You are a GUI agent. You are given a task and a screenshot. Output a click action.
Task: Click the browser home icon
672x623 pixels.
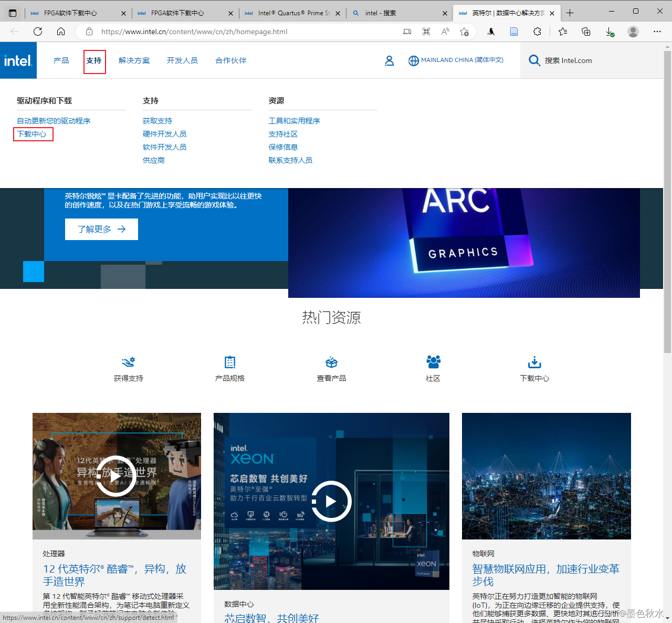(x=60, y=32)
